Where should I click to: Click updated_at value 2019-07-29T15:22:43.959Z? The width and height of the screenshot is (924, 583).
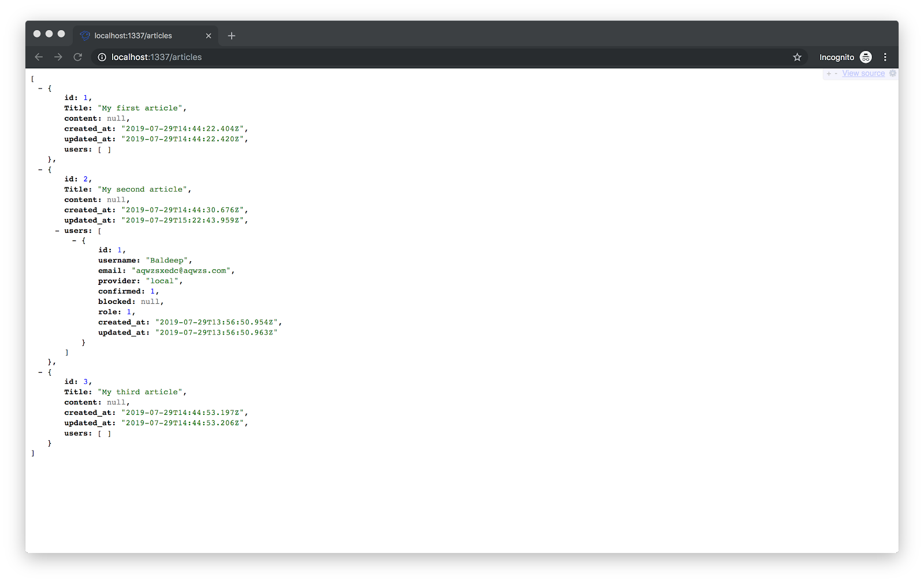[x=182, y=220]
